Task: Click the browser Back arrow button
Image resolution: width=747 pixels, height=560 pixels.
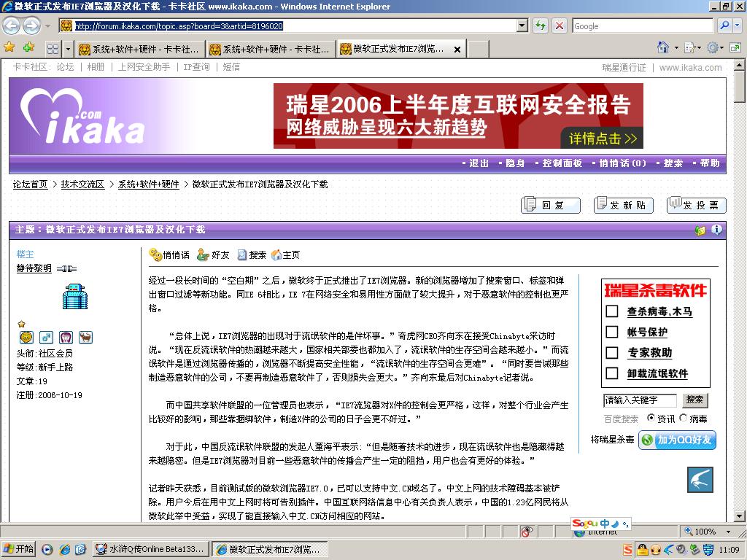Action: (x=12, y=26)
